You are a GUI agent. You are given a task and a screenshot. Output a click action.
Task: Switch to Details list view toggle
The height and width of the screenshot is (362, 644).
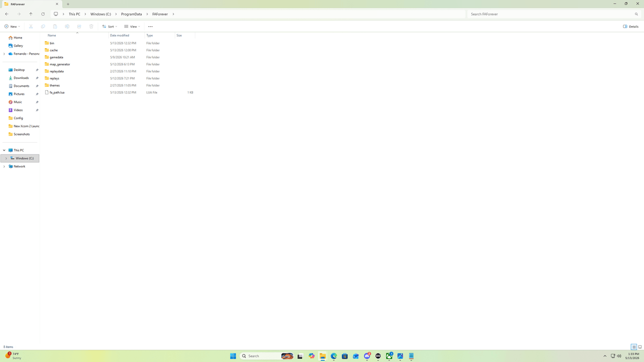[x=634, y=347]
